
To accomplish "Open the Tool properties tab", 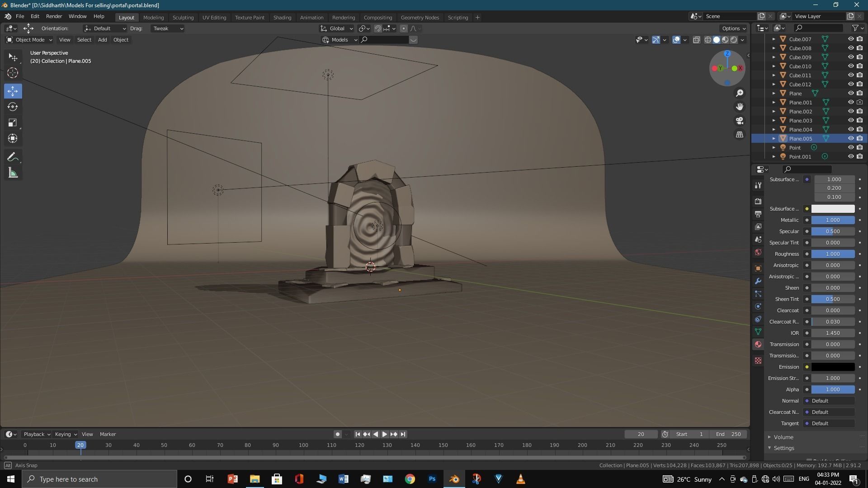I will [758, 185].
